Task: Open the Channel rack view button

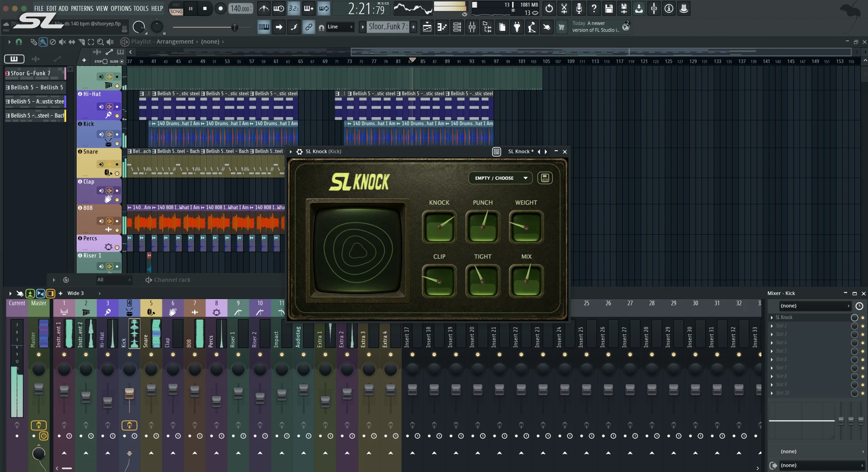Action: tap(457, 27)
